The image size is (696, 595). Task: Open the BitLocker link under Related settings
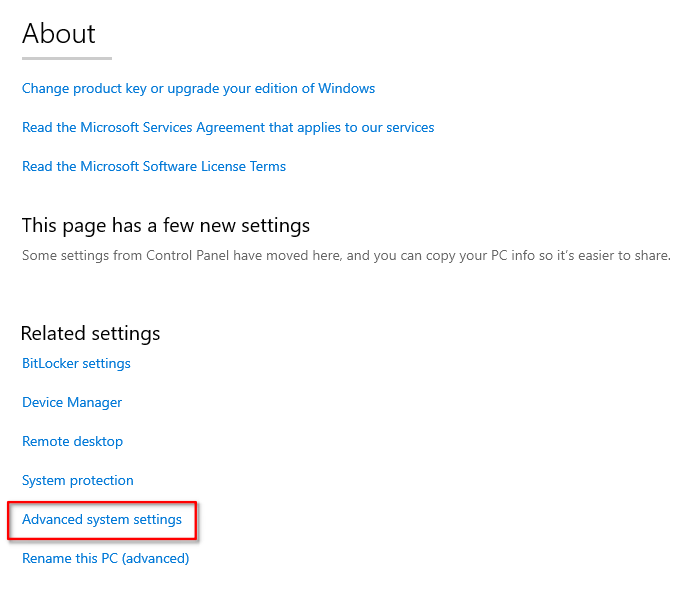tap(76, 364)
